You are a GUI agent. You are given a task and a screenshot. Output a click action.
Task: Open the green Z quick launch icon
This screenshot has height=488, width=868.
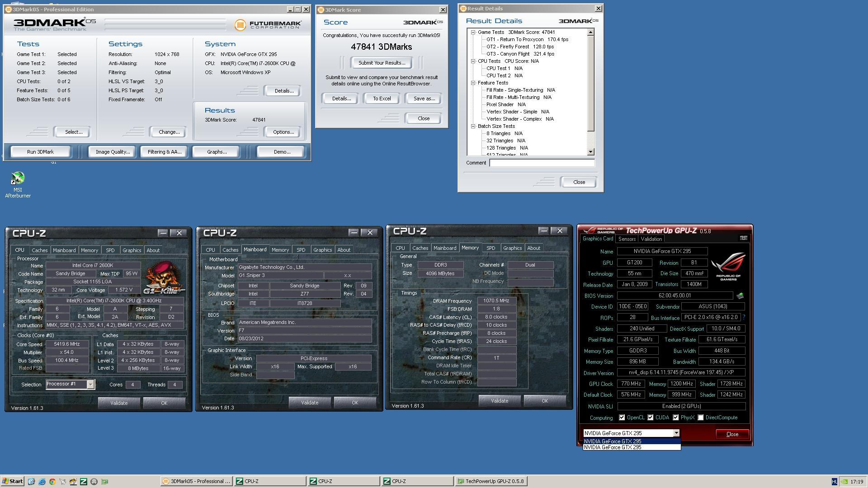(83, 482)
